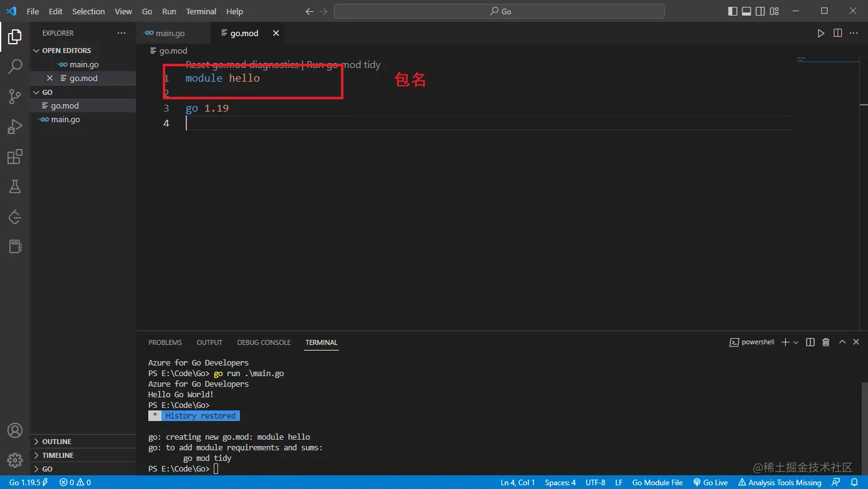Open the Search view in activity bar
This screenshot has width=868, height=489.
pos(15,66)
